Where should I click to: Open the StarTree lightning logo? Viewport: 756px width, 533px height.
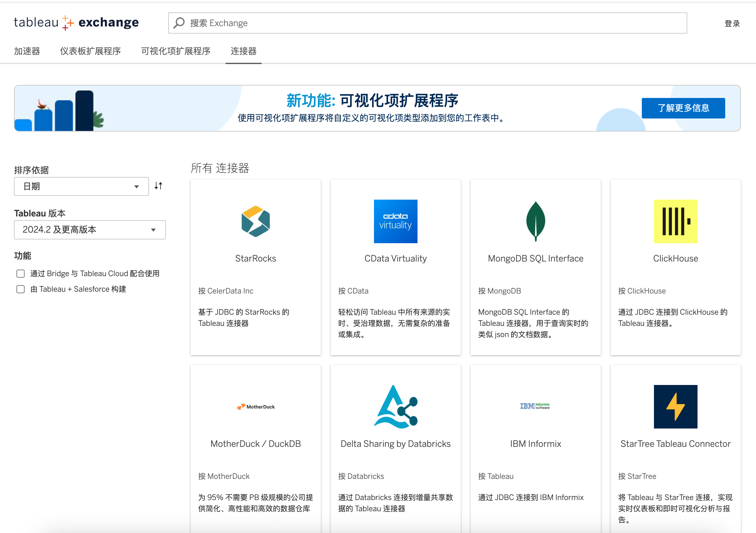tap(675, 406)
